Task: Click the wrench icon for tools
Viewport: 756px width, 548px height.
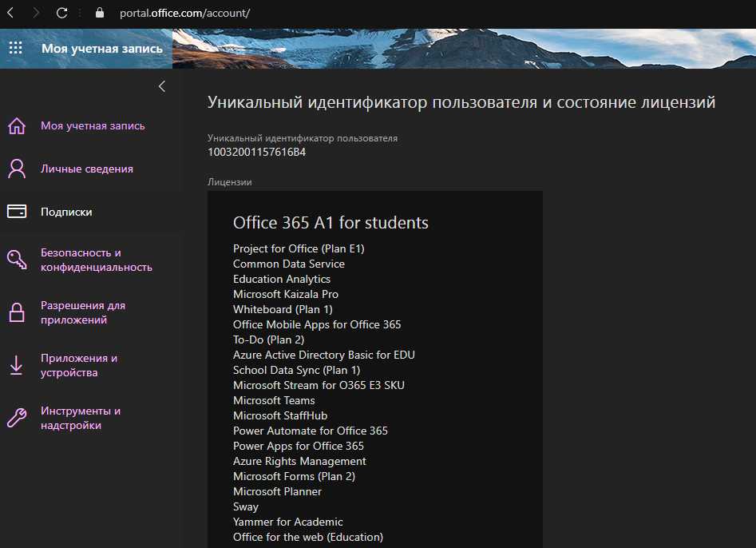Action: tap(17, 418)
